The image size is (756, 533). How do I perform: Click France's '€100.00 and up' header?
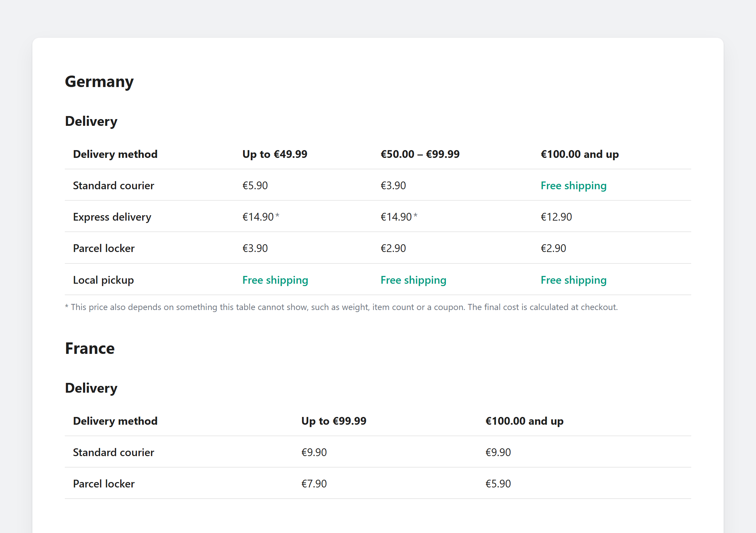pos(524,421)
